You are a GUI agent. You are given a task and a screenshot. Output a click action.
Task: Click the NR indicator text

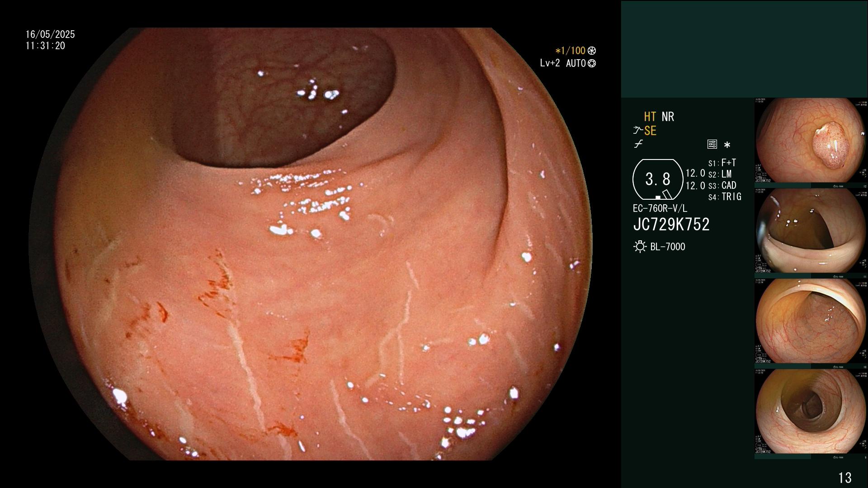[x=668, y=117]
